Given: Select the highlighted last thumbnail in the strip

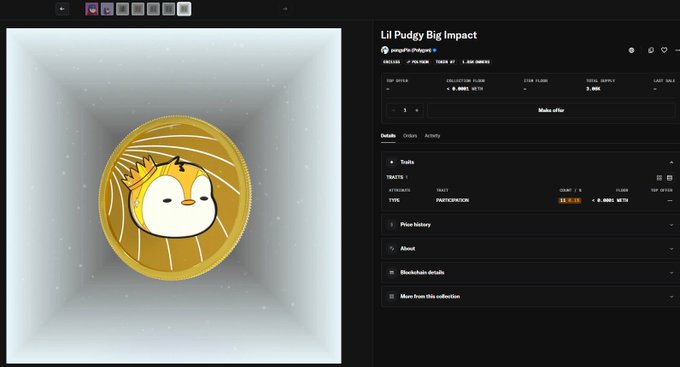Looking at the screenshot, I should tap(184, 9).
